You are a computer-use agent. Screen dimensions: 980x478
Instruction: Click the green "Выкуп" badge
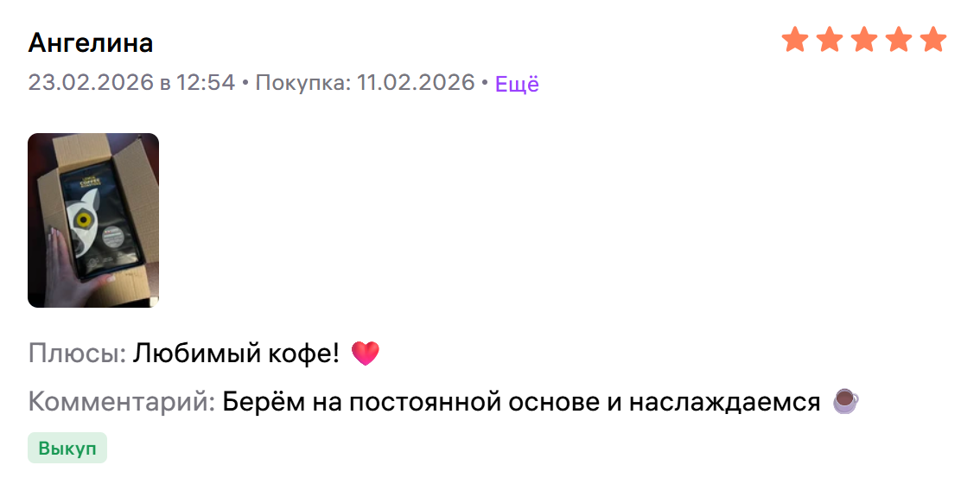pos(67,448)
